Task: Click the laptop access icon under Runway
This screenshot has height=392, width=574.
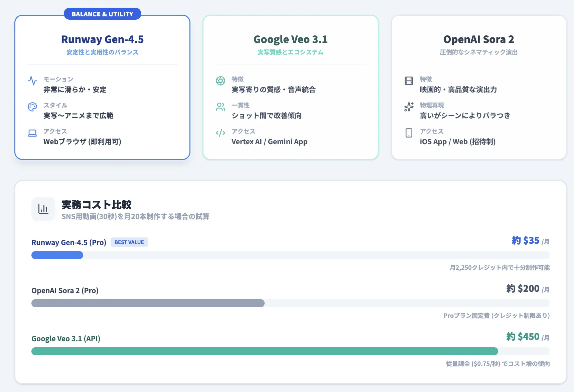Action: tap(32, 133)
